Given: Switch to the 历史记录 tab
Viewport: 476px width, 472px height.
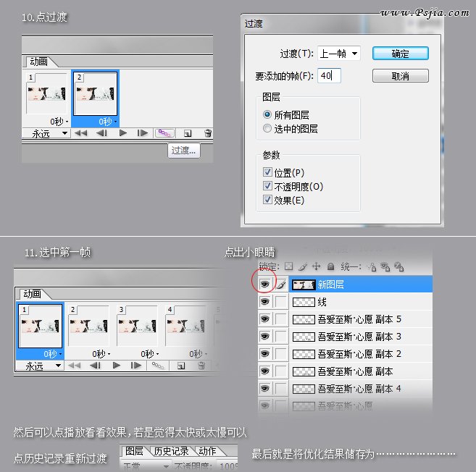Looking at the screenshot, I should click(171, 451).
